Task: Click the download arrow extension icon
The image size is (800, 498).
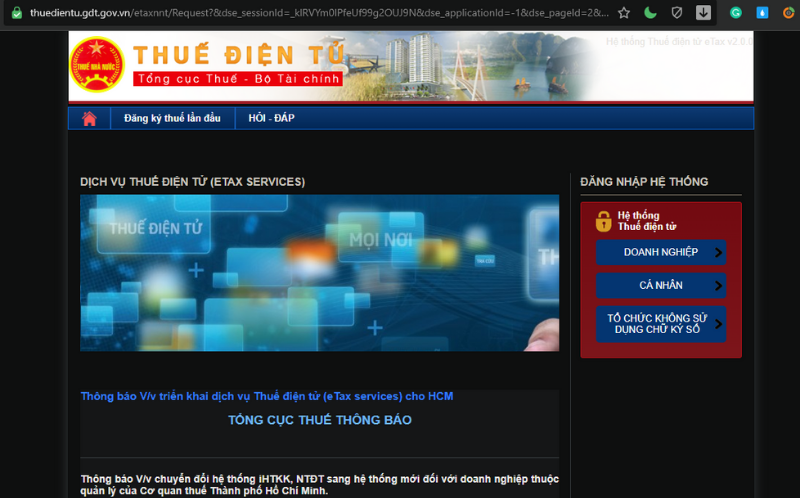Action: click(x=703, y=13)
